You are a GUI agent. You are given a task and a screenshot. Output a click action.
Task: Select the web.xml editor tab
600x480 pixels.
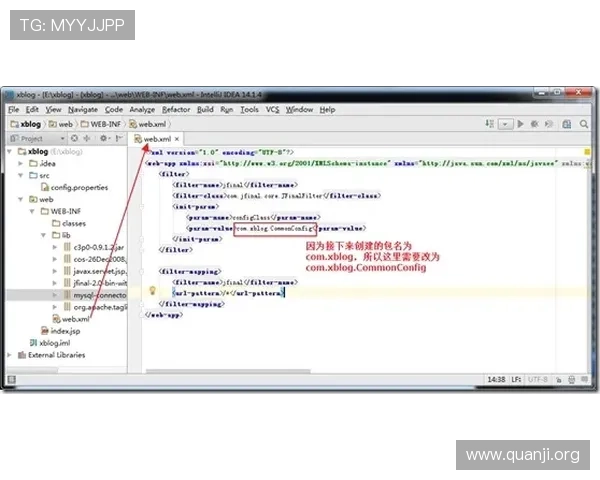coord(156,139)
